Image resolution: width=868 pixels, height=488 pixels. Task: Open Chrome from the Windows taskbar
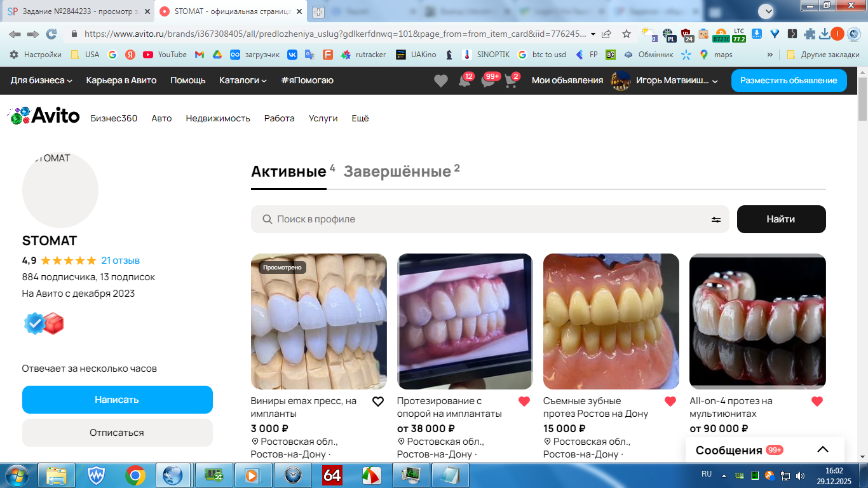pos(135,475)
